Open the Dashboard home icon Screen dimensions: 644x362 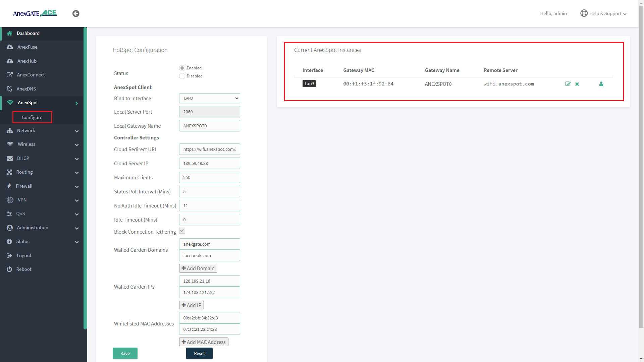click(10, 33)
